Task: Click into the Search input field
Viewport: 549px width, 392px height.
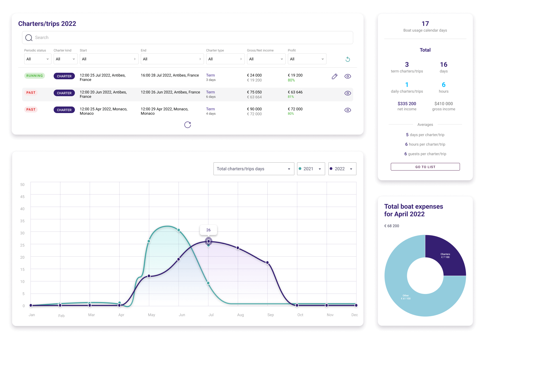Action: click(x=191, y=38)
